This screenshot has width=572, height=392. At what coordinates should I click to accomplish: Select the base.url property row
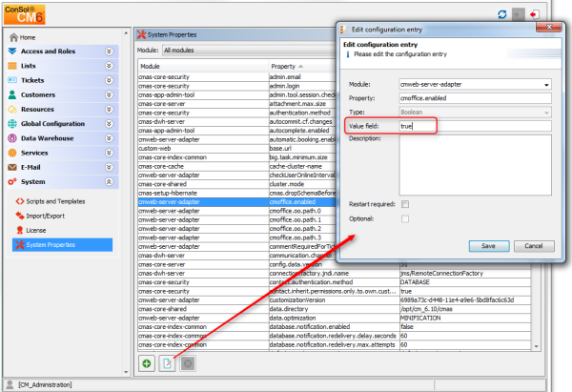point(236,149)
